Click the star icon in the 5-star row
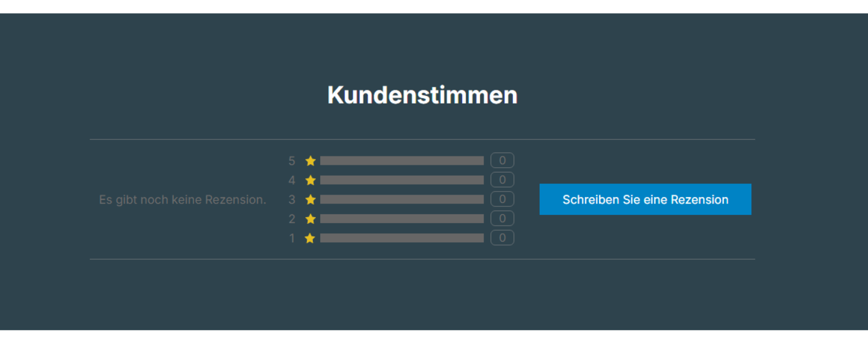The image size is (868, 344). point(310,161)
